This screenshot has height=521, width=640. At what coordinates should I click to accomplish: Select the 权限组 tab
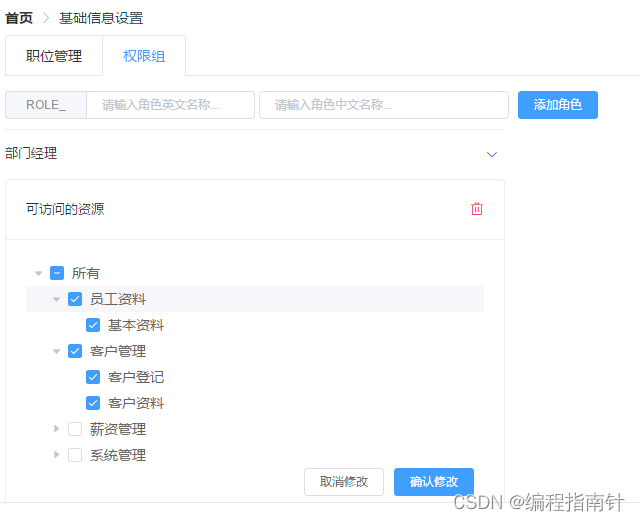coord(144,56)
